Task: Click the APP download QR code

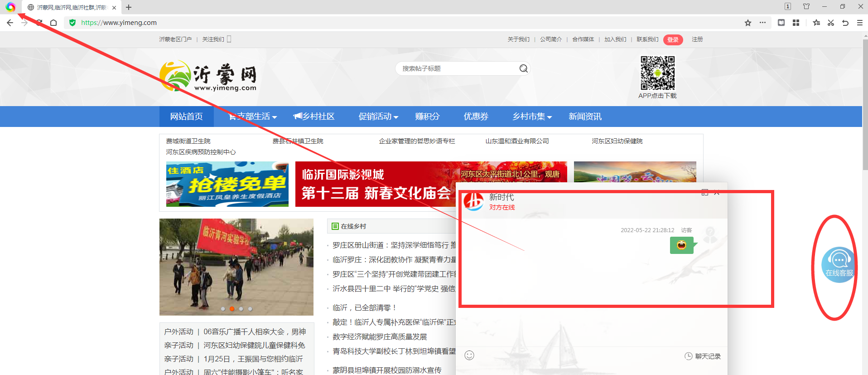Action: point(657,73)
